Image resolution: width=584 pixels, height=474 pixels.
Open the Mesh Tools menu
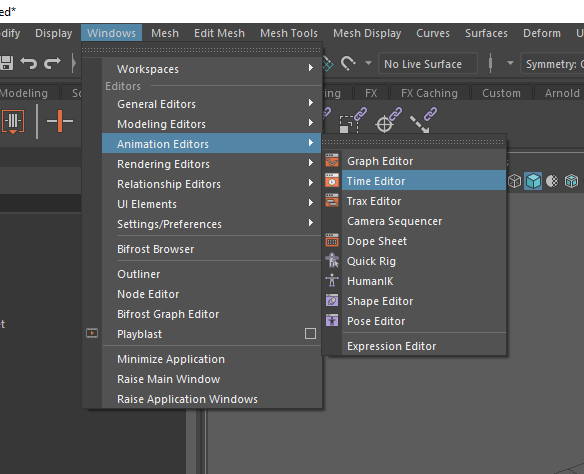pos(289,33)
